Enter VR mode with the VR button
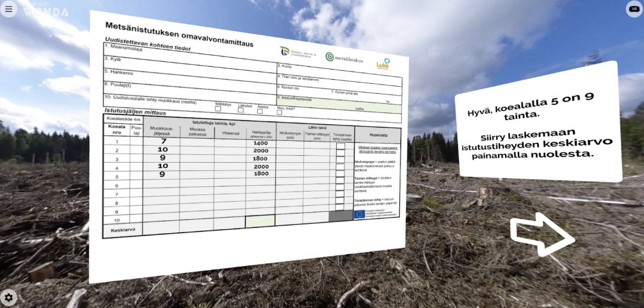 [x=634, y=9]
